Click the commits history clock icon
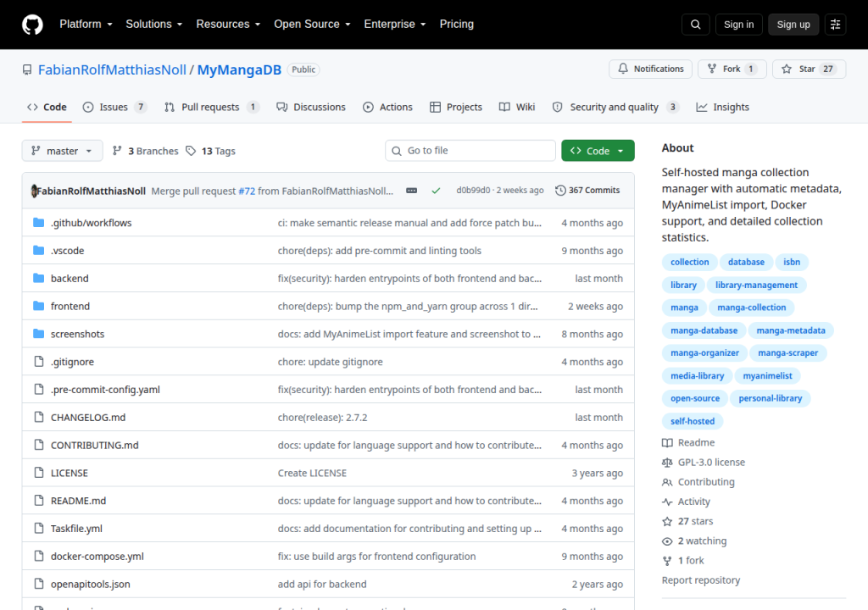Viewport: 868px width, 610px height. pyautogui.click(x=560, y=191)
